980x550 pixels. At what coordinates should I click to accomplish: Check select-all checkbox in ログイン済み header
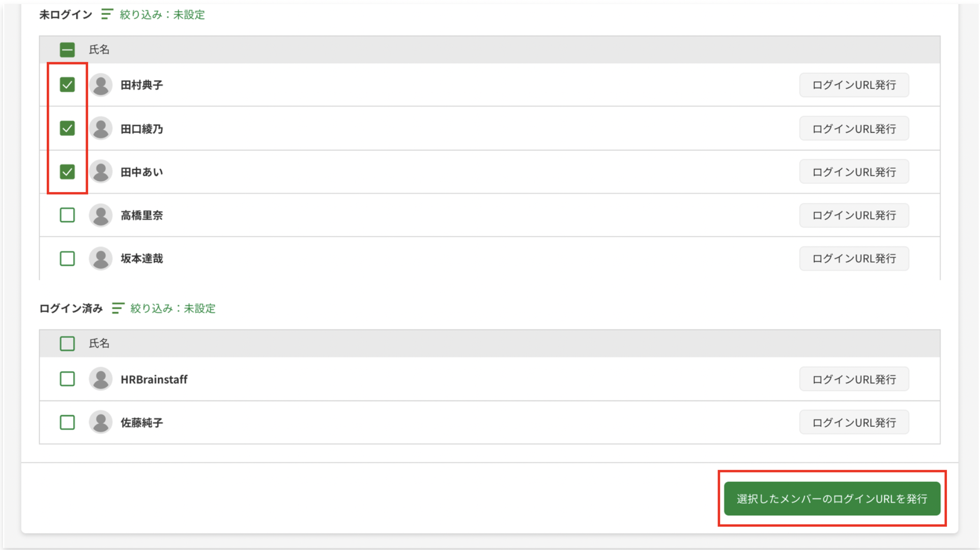67,344
